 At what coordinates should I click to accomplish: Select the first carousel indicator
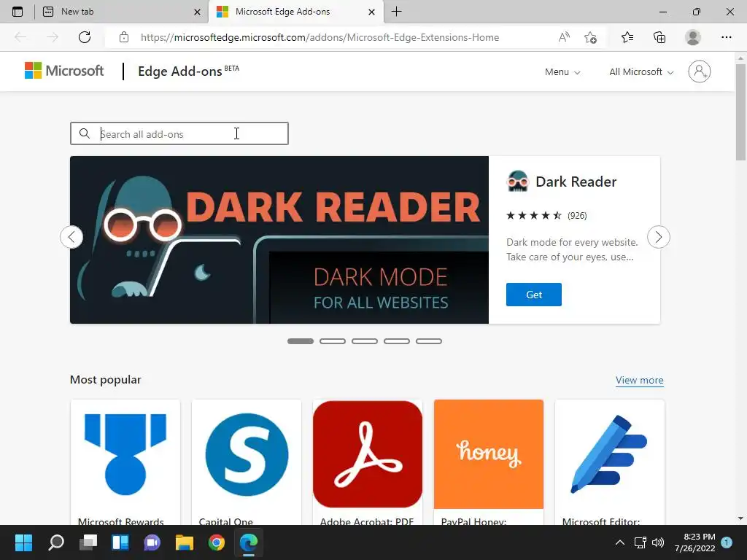(x=301, y=341)
